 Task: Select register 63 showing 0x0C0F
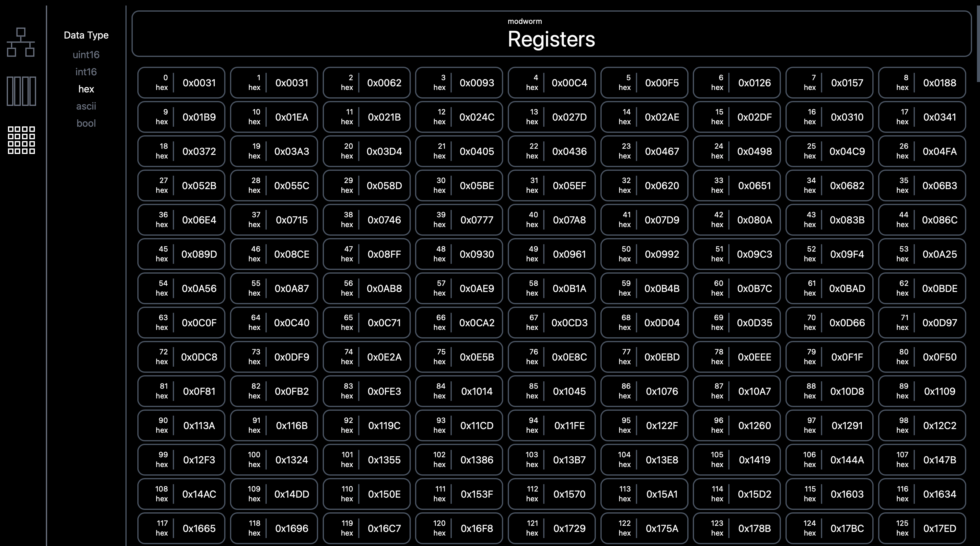tap(199, 323)
